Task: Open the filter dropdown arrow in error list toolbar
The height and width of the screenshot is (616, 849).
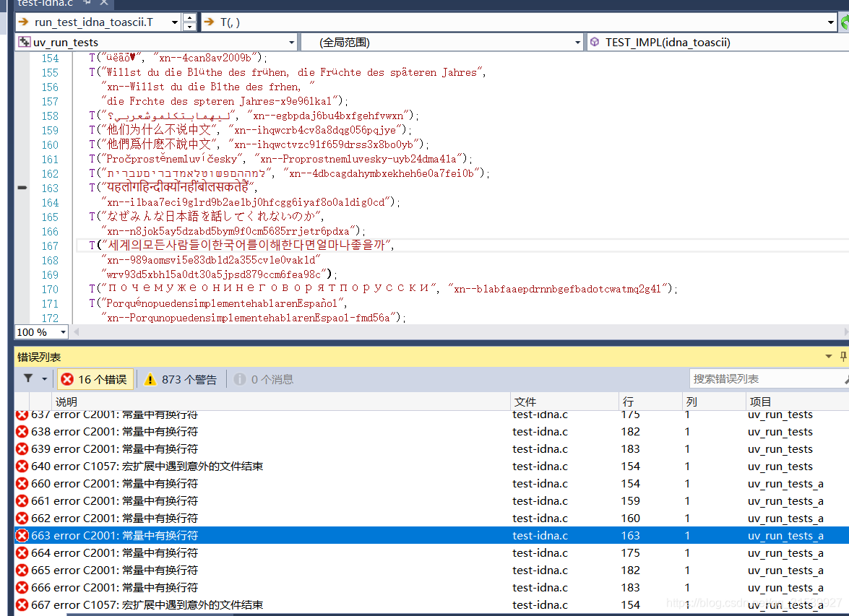Action: [x=42, y=378]
